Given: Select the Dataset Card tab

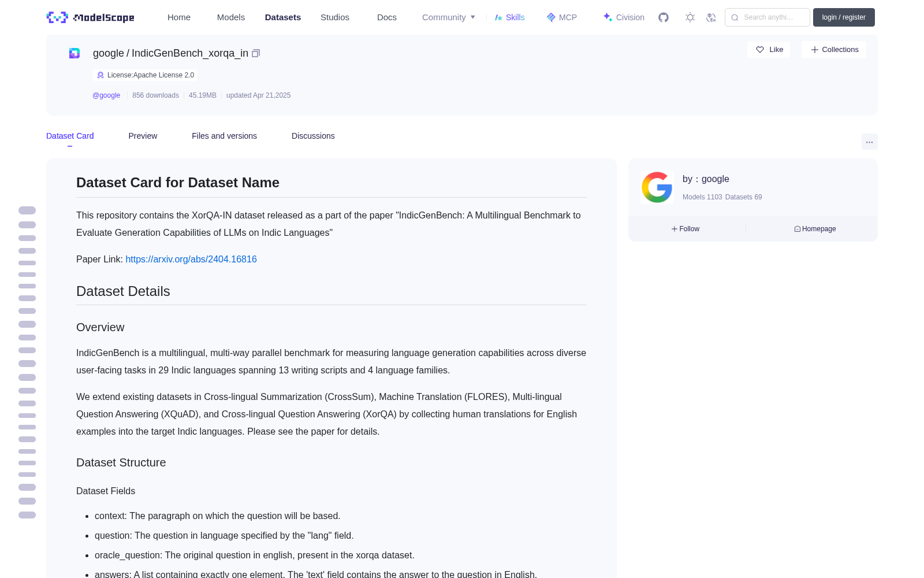Looking at the screenshot, I should (70, 136).
